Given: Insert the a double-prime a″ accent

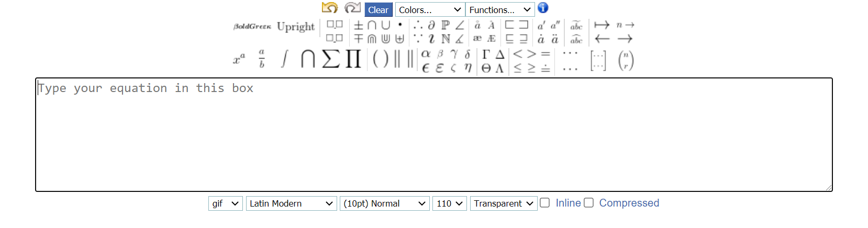Looking at the screenshot, I should (x=555, y=25).
